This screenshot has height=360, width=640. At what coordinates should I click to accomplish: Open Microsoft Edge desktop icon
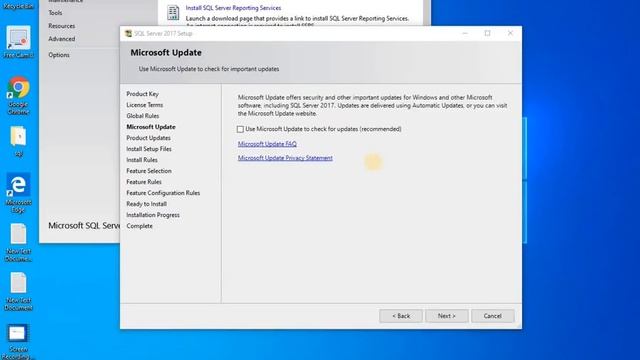point(18,193)
